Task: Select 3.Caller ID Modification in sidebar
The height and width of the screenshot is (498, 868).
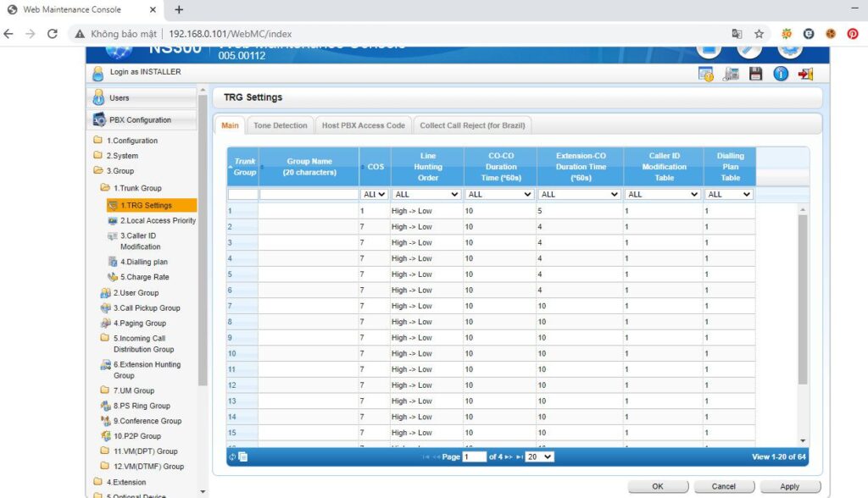Action: 140,241
